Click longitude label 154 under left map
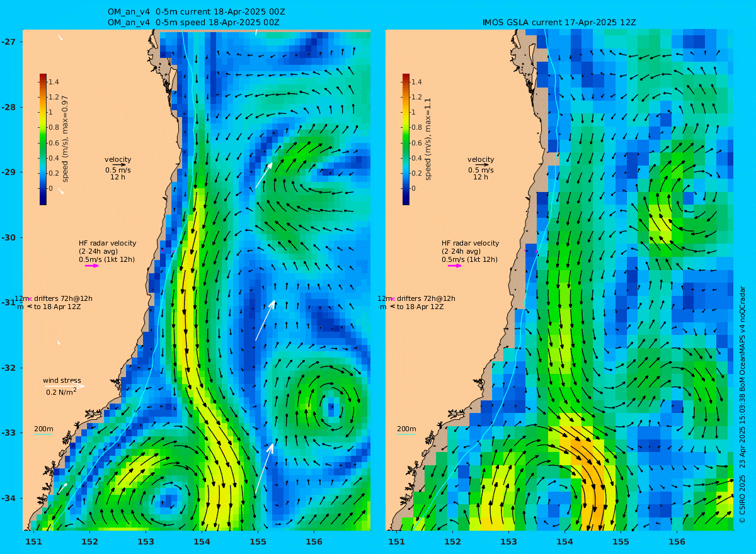Image resolution: width=756 pixels, height=554 pixels. pyautogui.click(x=202, y=541)
